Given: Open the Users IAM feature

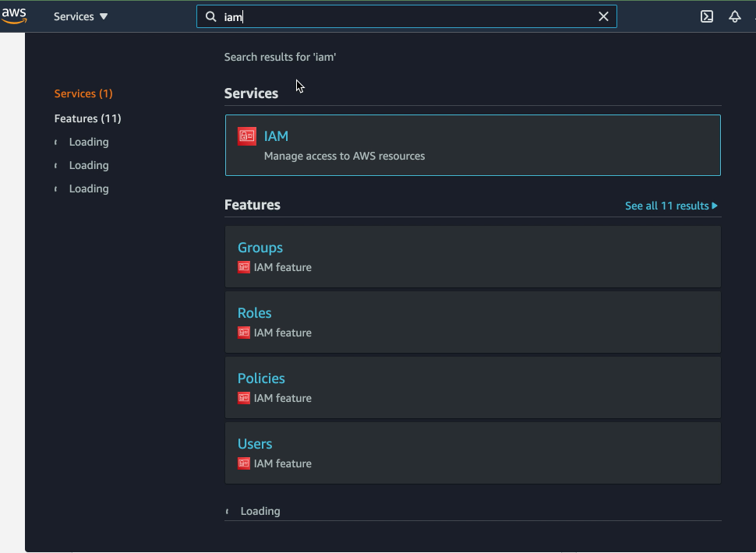Looking at the screenshot, I should (x=255, y=444).
